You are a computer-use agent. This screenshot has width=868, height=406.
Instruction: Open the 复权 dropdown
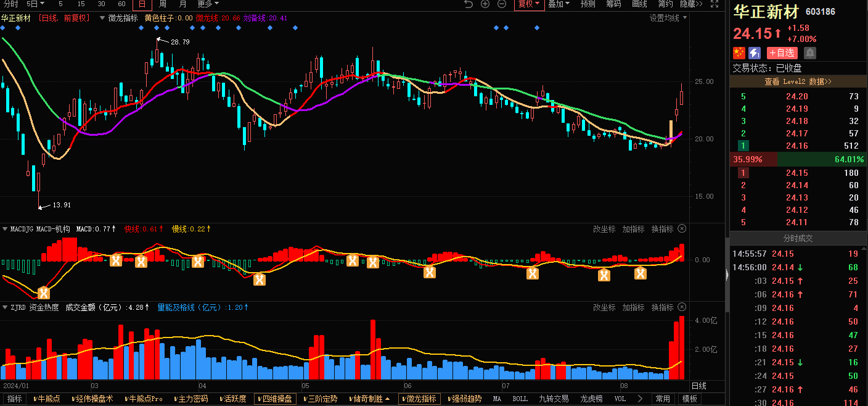pyautogui.click(x=529, y=4)
